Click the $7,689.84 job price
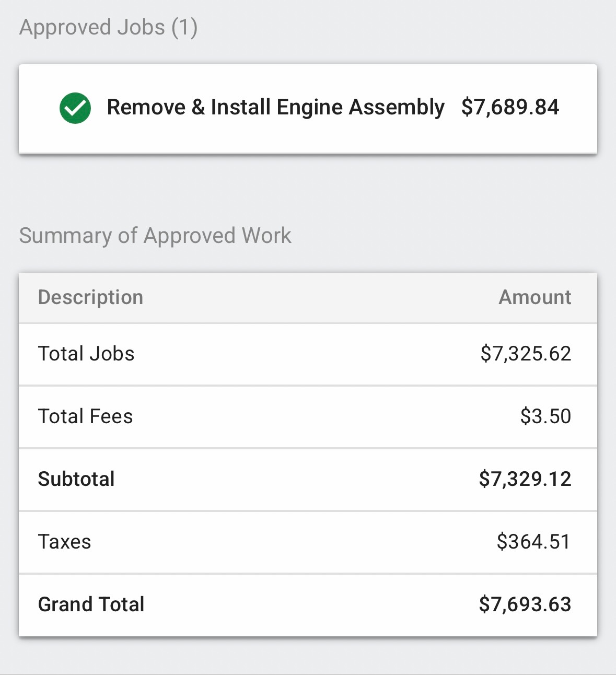This screenshot has width=616, height=675. tap(510, 108)
